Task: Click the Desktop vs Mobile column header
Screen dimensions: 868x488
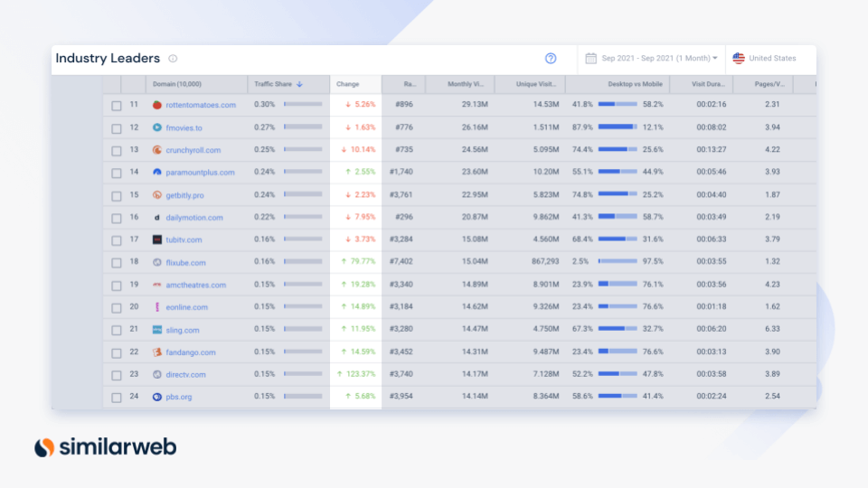Action: click(x=635, y=84)
